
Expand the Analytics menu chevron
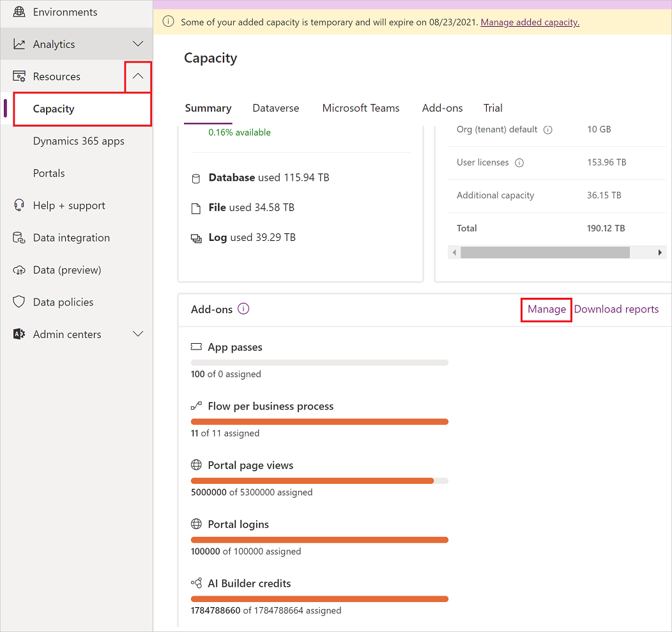[137, 43]
